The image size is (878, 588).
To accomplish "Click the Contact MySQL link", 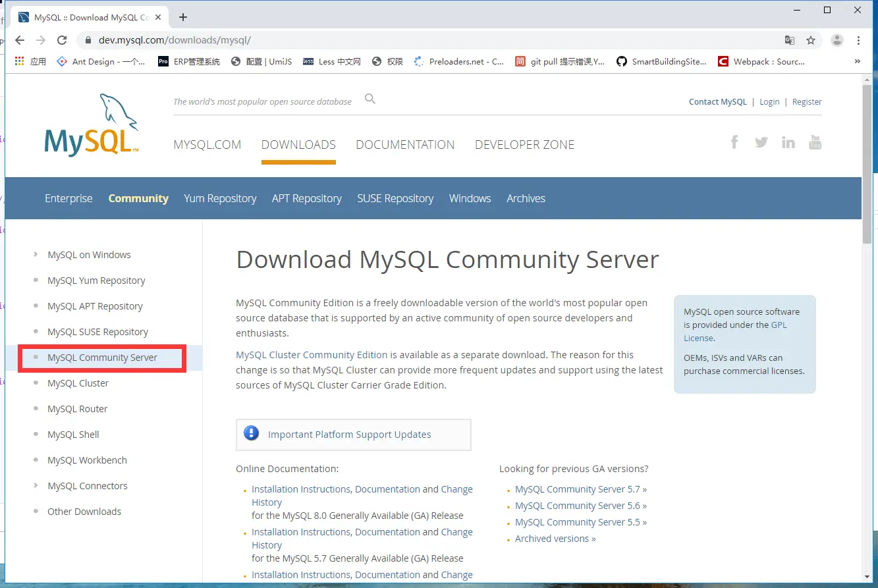I will (718, 101).
